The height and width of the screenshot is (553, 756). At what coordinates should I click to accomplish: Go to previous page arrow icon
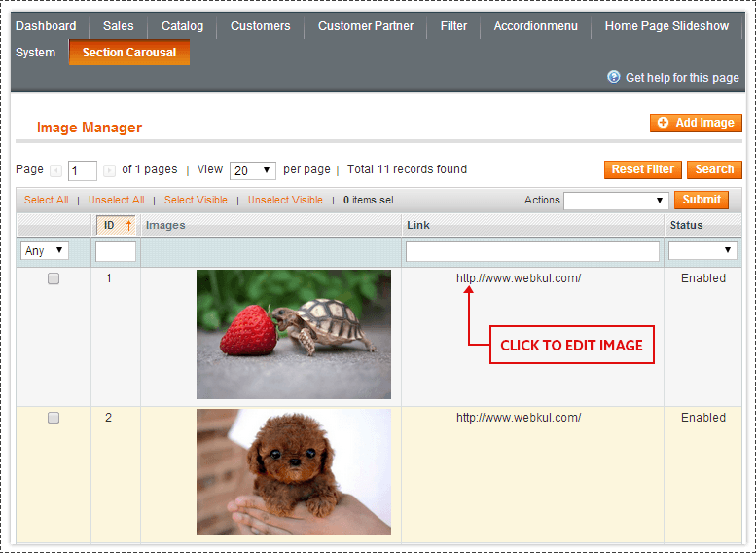(x=55, y=170)
